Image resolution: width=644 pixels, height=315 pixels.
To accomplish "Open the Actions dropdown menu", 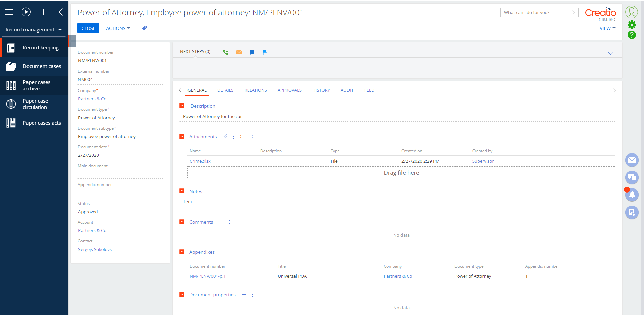I will [x=118, y=28].
